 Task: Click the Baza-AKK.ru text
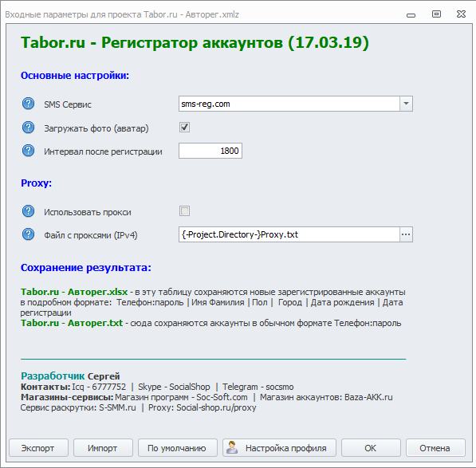tap(368, 397)
